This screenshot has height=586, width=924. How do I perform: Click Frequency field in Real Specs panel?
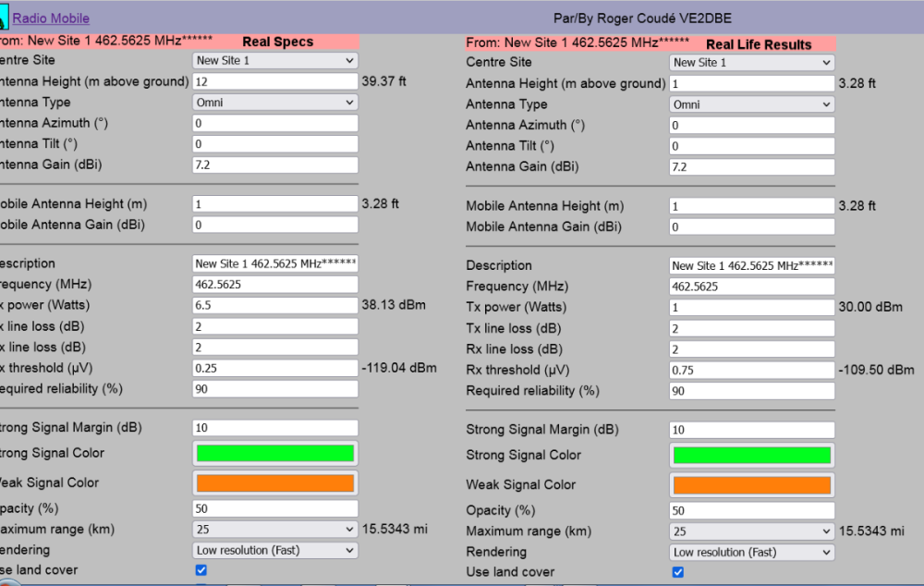[274, 285]
